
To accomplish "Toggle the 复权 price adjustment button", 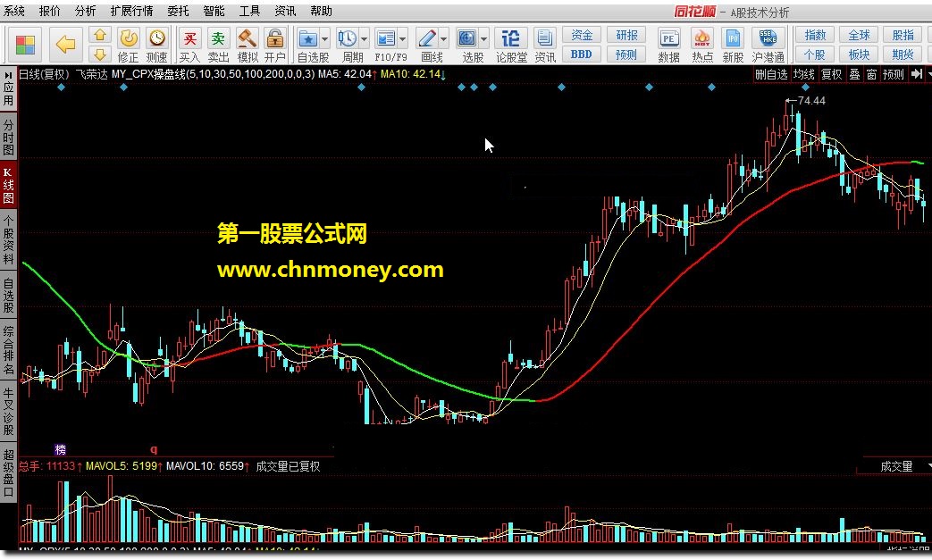I will point(832,74).
